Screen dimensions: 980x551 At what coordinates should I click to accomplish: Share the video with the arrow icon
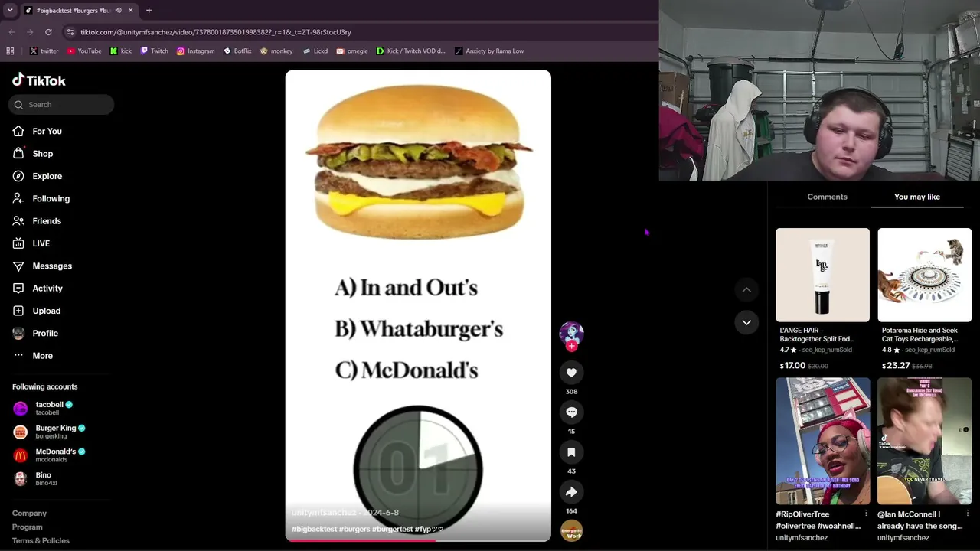coord(571,492)
